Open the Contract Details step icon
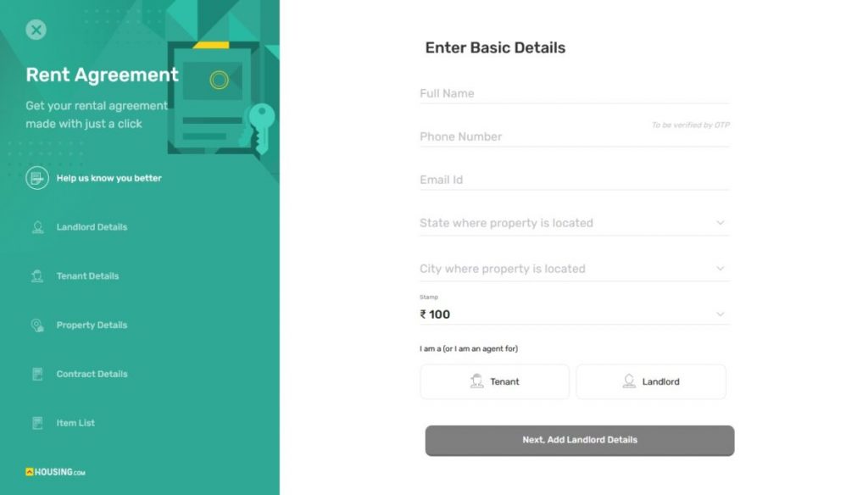 (36, 374)
